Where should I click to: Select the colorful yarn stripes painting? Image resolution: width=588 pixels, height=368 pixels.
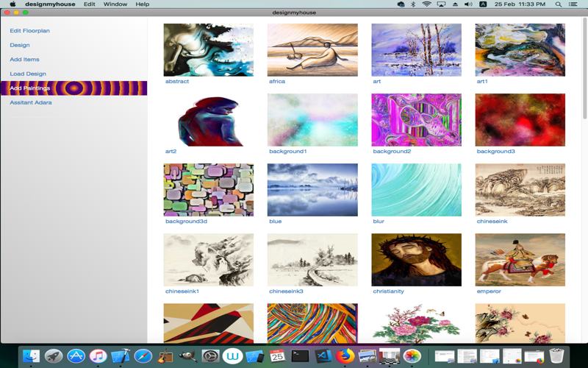point(312,323)
